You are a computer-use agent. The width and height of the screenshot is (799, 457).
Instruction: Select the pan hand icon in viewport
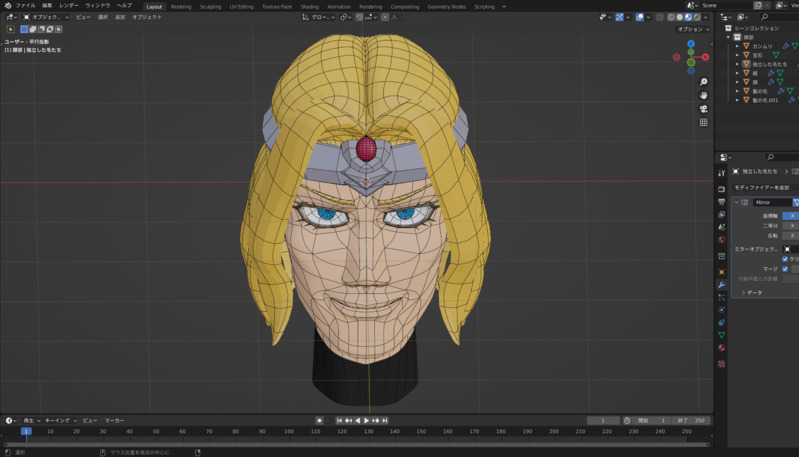704,96
